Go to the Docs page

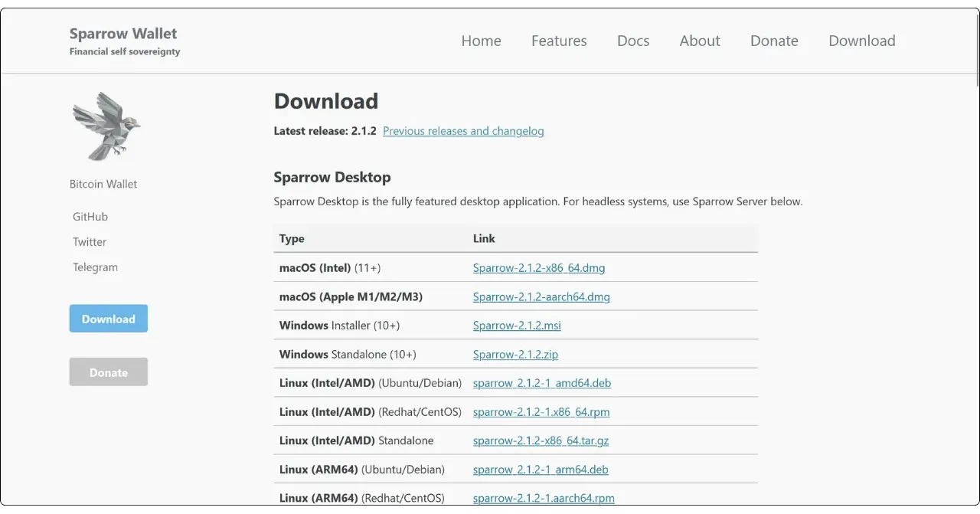pos(633,41)
